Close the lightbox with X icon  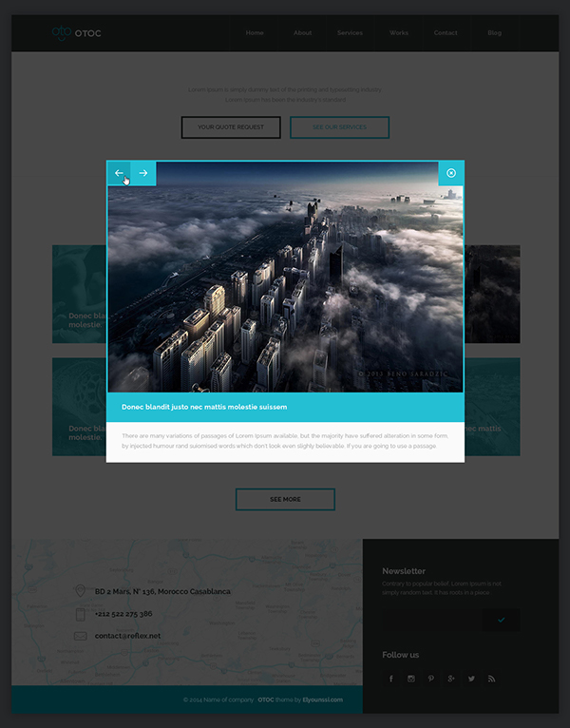[x=451, y=173]
